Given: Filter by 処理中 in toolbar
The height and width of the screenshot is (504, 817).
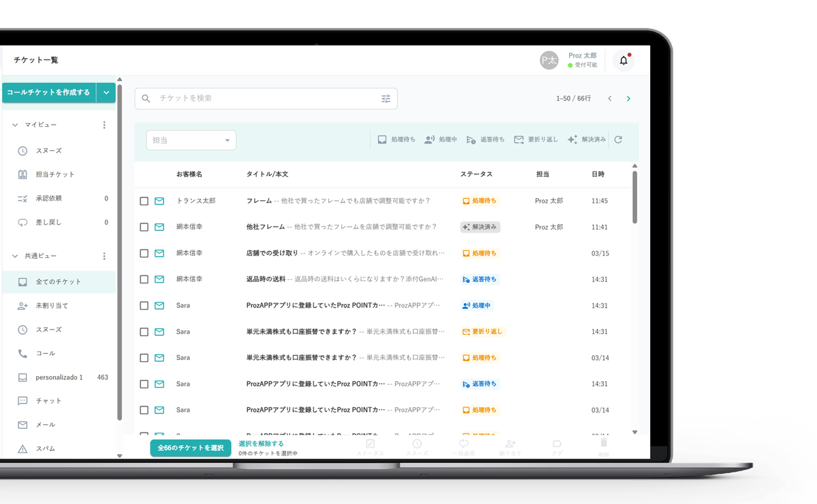Looking at the screenshot, I should (x=441, y=139).
